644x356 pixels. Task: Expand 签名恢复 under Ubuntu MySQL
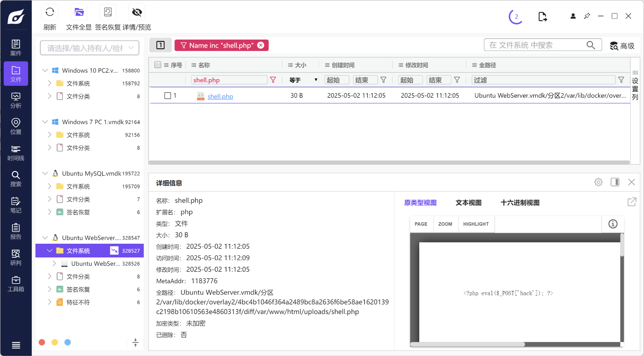coord(50,212)
